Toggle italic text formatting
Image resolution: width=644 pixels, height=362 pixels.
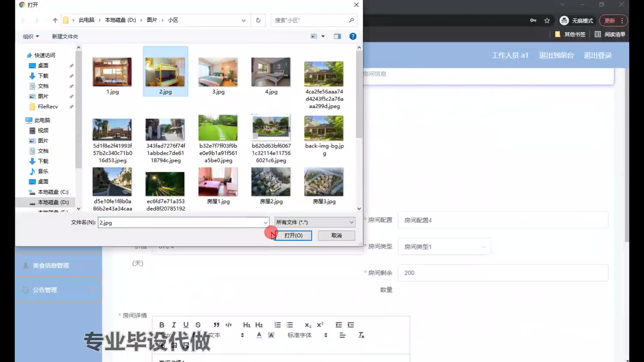click(174, 325)
